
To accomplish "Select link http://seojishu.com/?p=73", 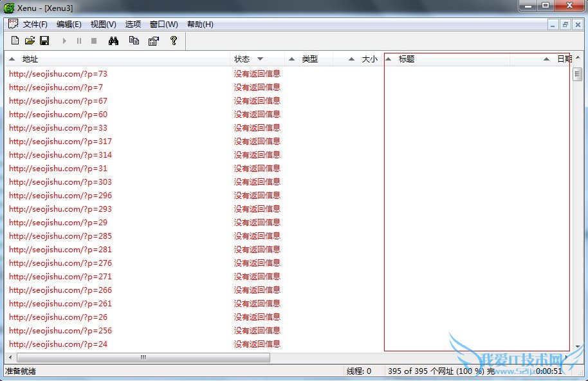I will pos(58,74).
